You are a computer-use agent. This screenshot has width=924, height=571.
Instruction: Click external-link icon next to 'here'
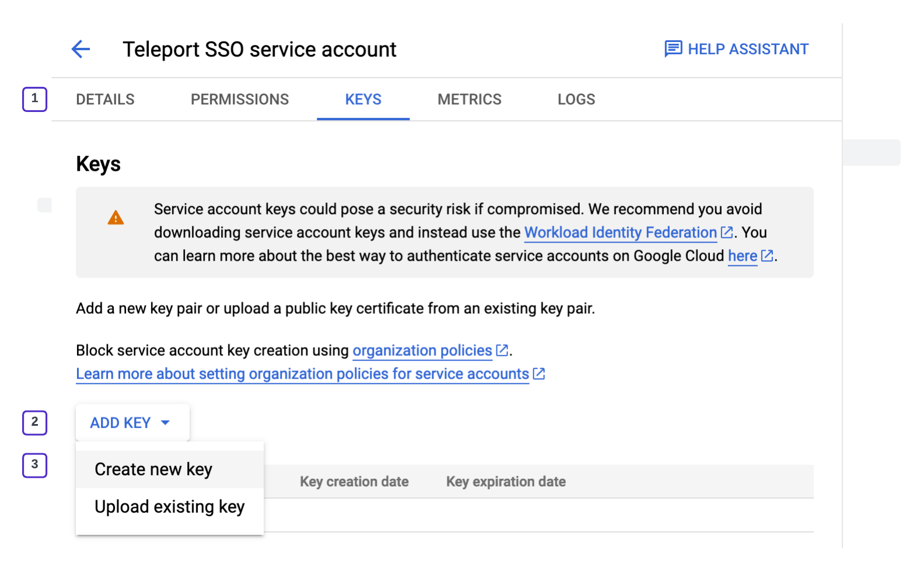point(767,255)
